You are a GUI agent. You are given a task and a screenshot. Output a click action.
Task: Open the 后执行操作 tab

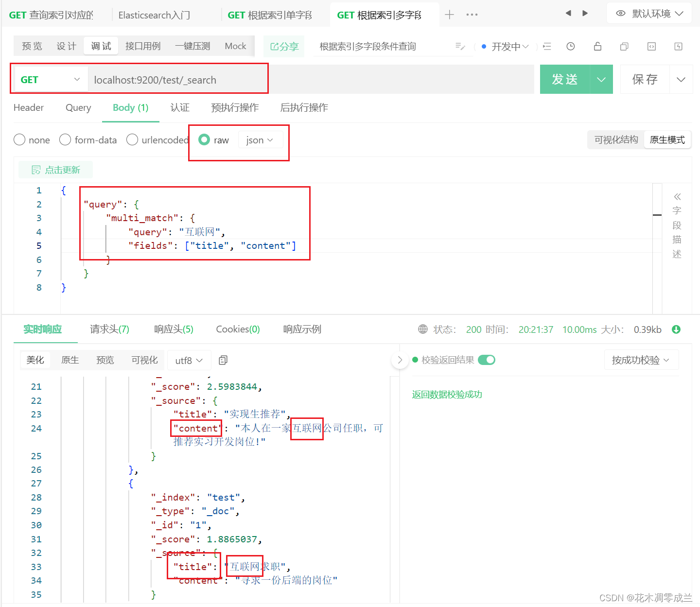(x=304, y=107)
